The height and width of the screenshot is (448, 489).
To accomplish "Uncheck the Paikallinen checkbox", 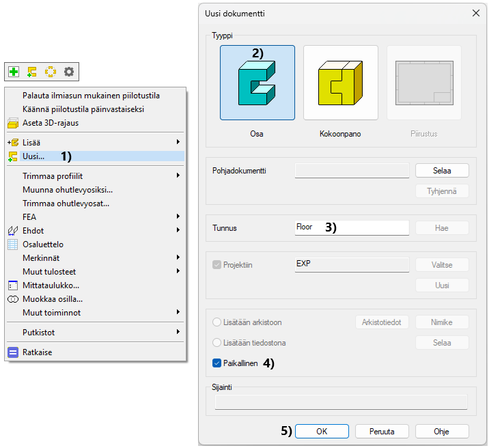I will [217, 363].
